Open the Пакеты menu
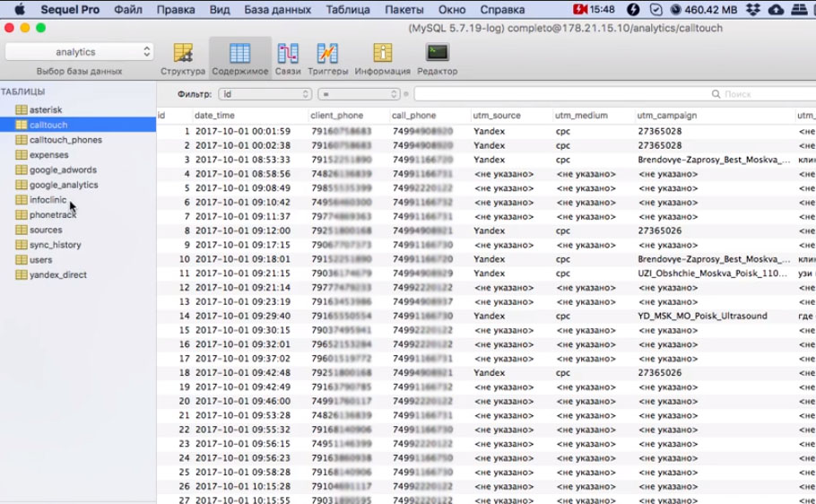Screen dimensions: 816x504 pyautogui.click(x=404, y=9)
